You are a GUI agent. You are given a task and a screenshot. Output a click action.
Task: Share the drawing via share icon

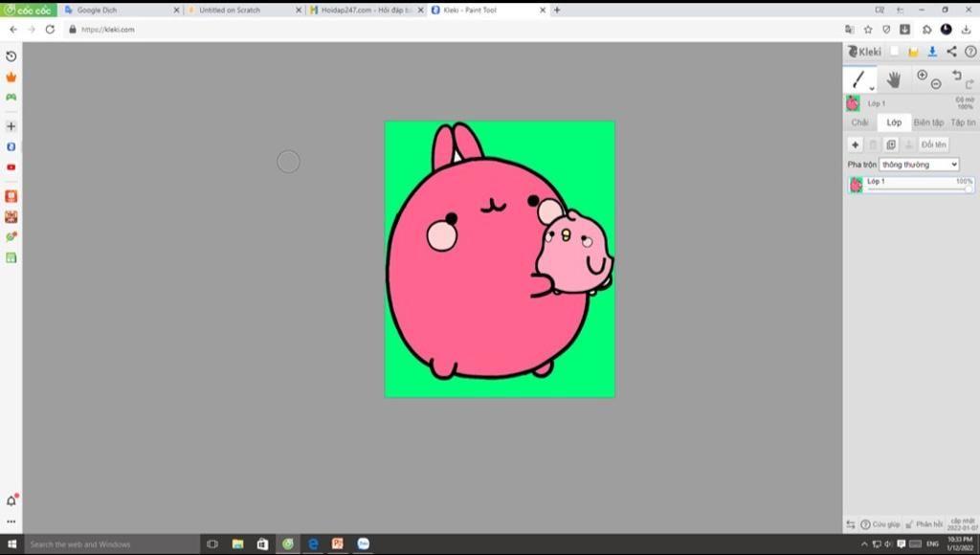click(x=951, y=52)
